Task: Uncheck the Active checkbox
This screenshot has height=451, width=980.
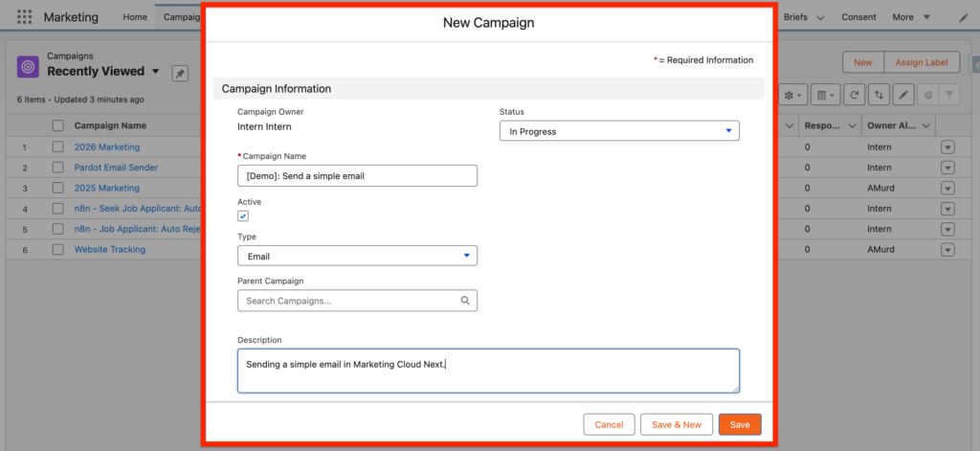Action: pos(243,216)
